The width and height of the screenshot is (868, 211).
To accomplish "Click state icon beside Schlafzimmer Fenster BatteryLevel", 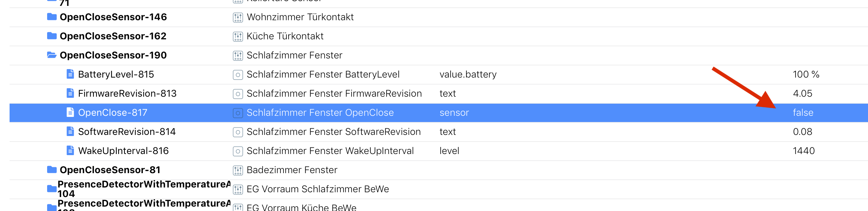I will click(238, 75).
